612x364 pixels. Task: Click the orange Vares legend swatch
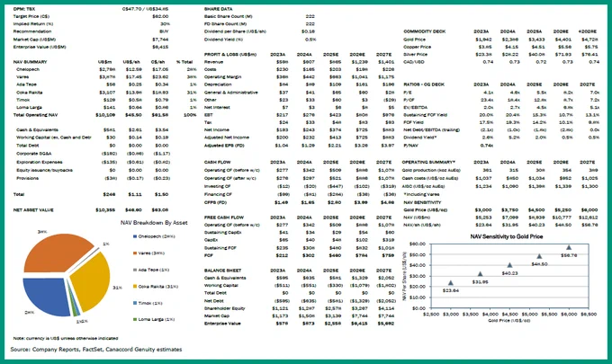point(135,253)
